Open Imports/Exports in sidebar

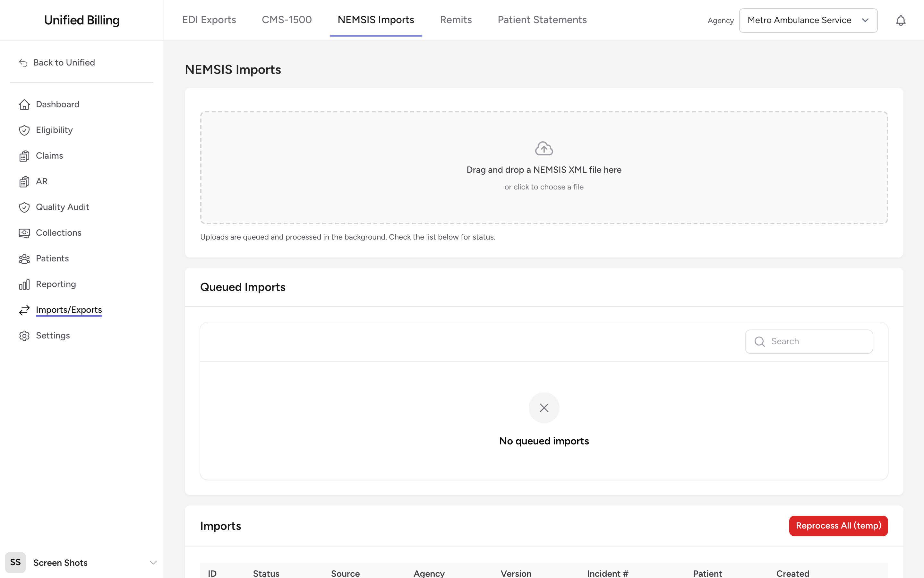[69, 310]
